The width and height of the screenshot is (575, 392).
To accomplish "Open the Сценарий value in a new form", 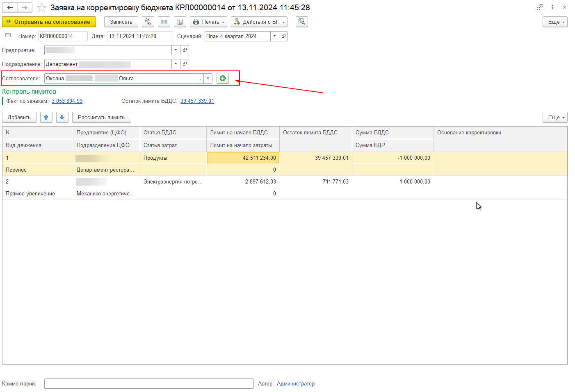I will click(x=283, y=36).
